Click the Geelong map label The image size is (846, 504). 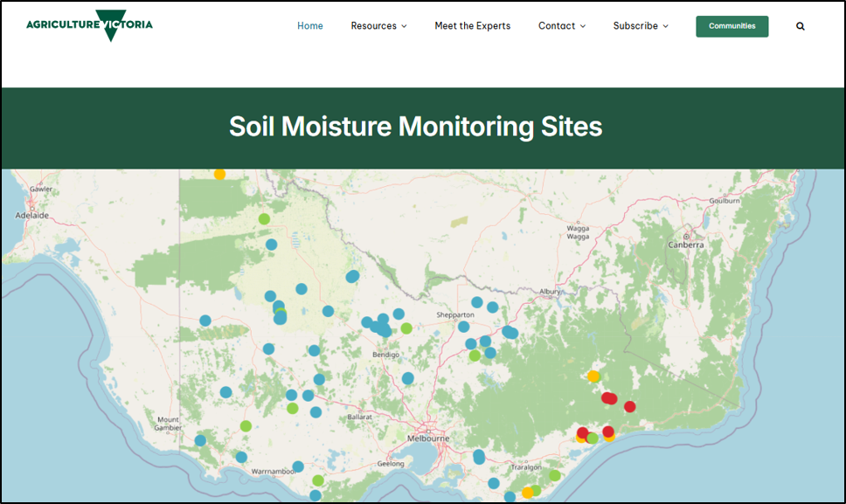391,464
